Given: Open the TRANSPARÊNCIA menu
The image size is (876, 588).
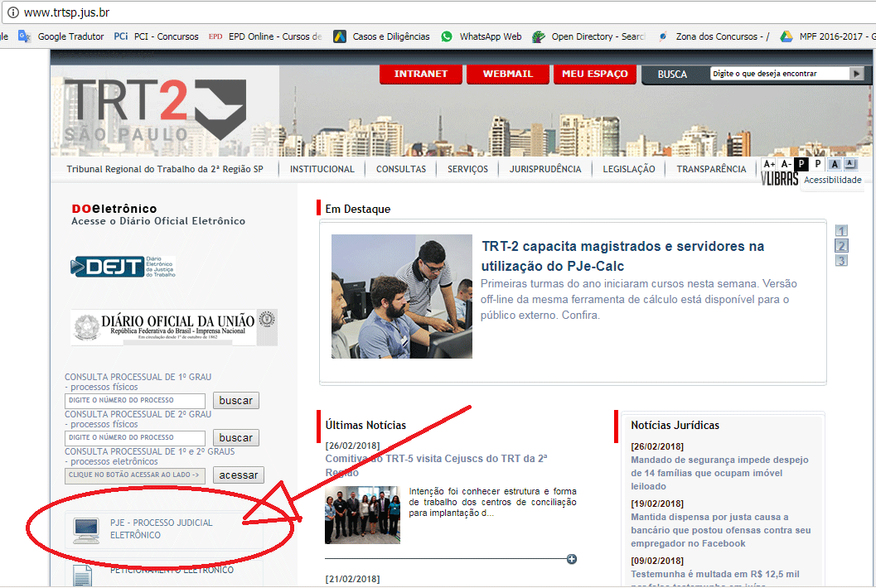Looking at the screenshot, I should click(x=711, y=169).
